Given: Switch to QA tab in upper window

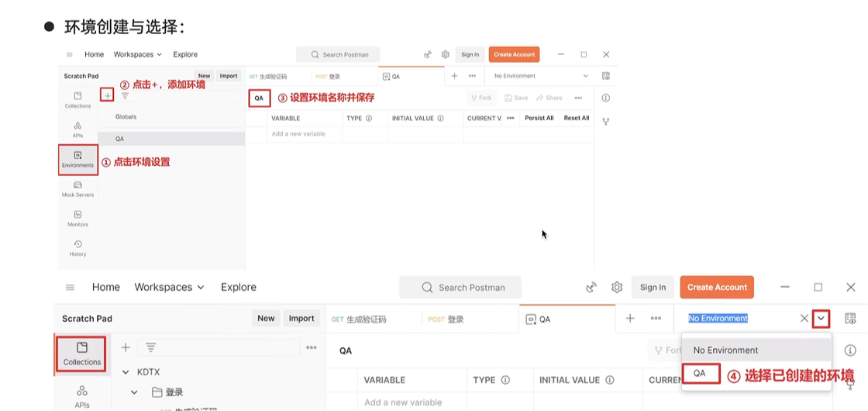Looking at the screenshot, I should click(x=411, y=77).
